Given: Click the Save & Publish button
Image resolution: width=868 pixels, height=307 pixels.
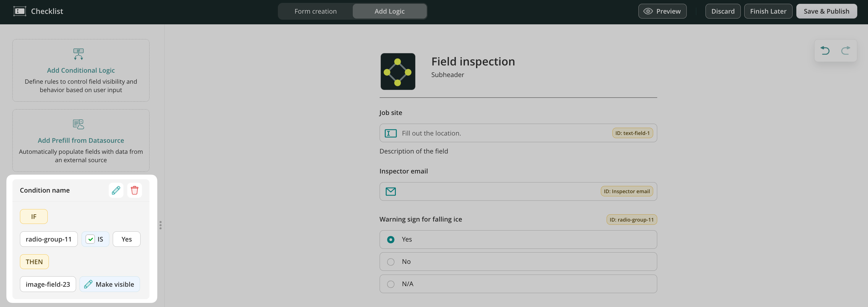Looking at the screenshot, I should tap(826, 11).
